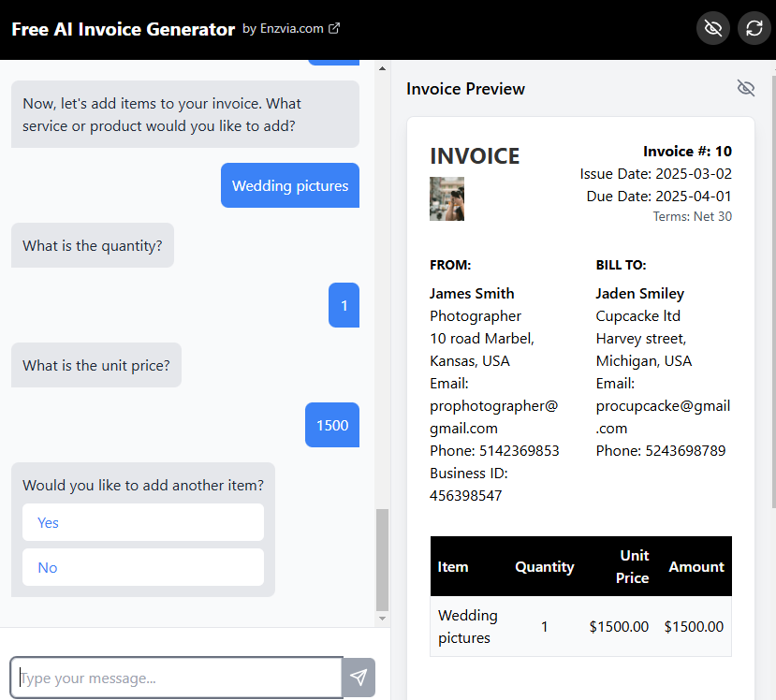Toggle invoice preview visibility with the eye icon

pyautogui.click(x=745, y=88)
